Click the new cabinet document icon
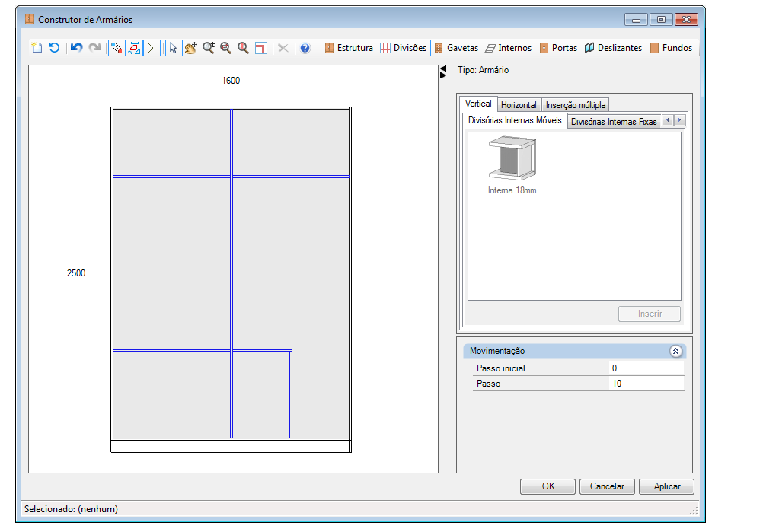The width and height of the screenshot is (763, 532). (37, 48)
